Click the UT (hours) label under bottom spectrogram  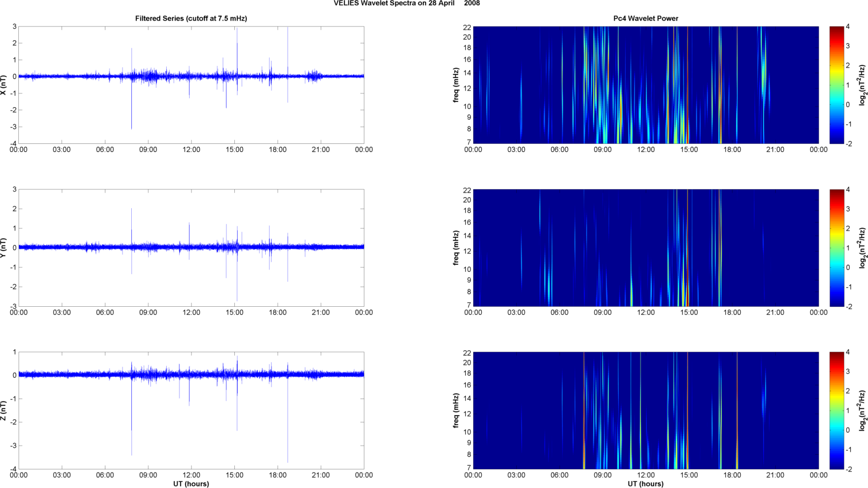pos(646,484)
